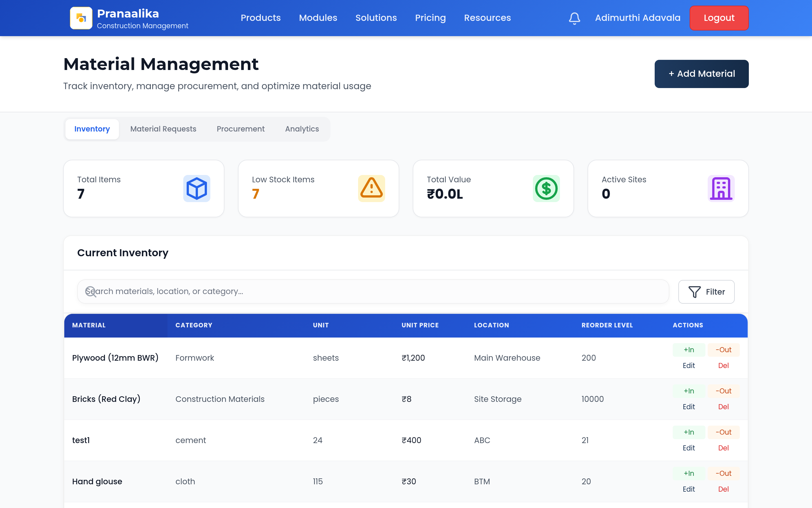Click the 10000 reorder level value
The image size is (812, 508).
pos(593,399)
